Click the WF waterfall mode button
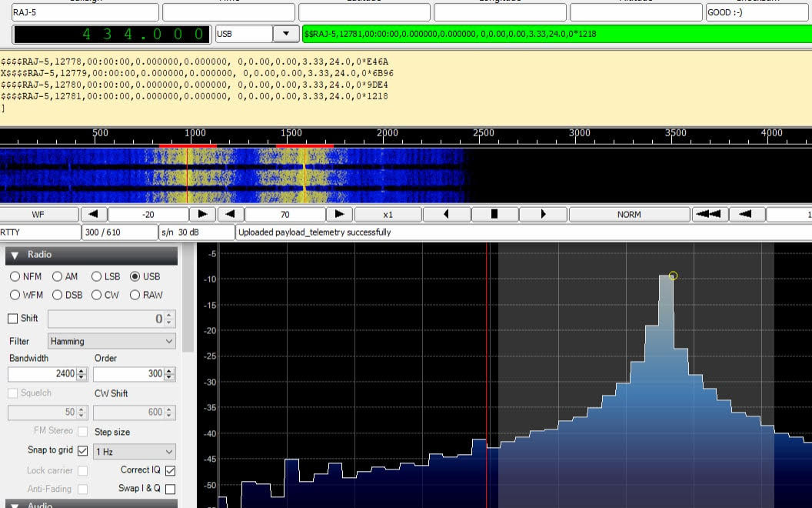812x508 pixels. point(38,214)
